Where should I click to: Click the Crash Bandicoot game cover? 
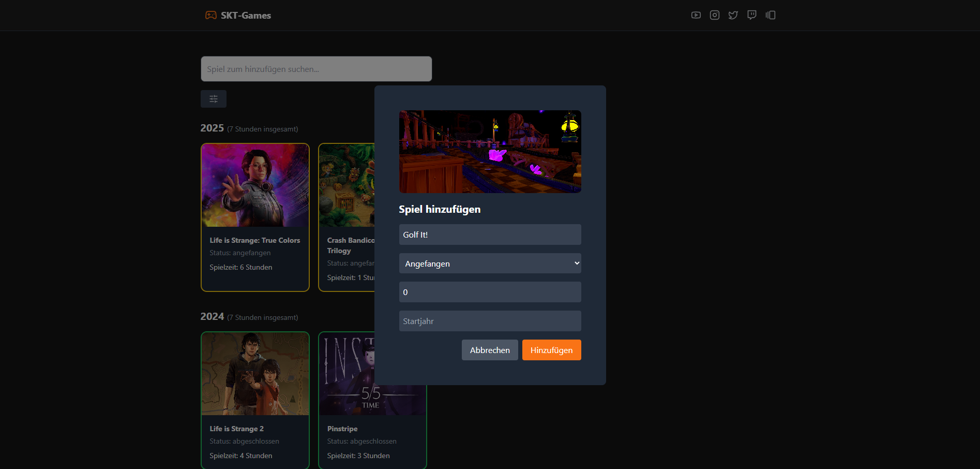[x=346, y=185]
